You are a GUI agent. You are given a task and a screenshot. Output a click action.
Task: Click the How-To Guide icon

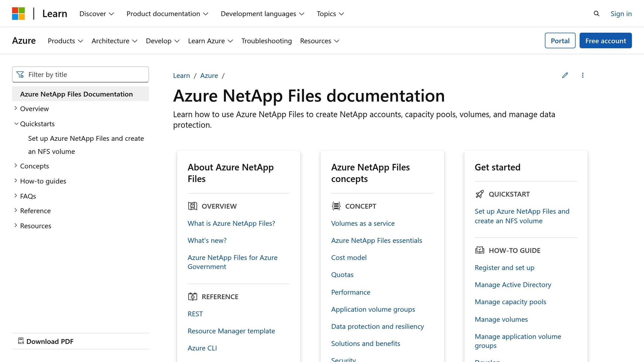480,250
